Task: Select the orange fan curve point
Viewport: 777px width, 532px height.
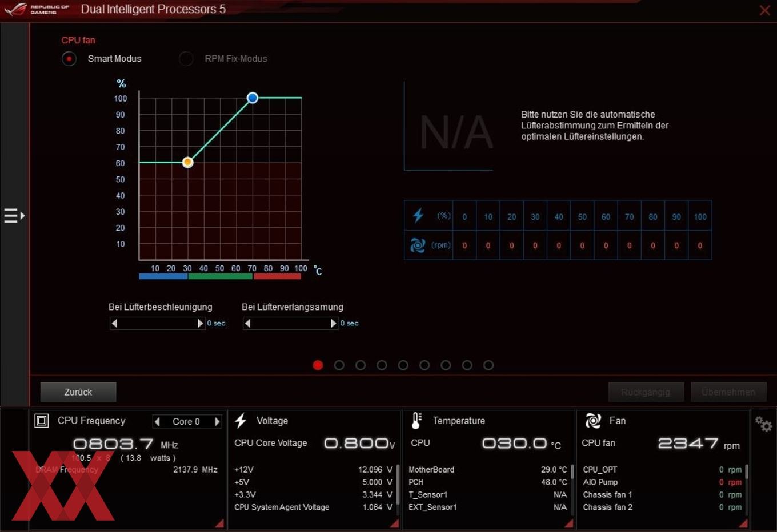Action: 187,163
